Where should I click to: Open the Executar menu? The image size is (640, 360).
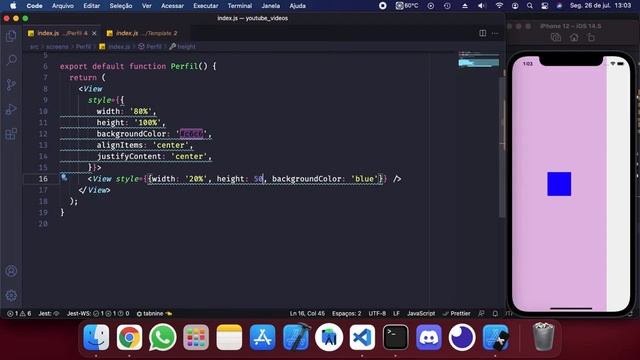206,6
